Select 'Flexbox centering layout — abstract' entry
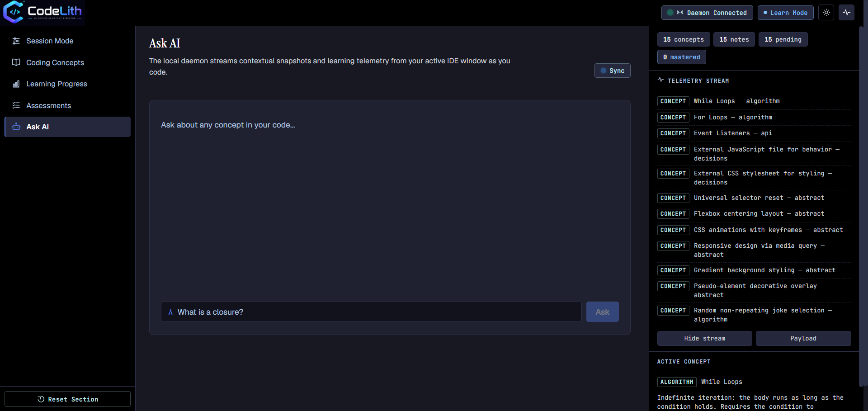Screen dimensions: 868x411 [x=754, y=214]
